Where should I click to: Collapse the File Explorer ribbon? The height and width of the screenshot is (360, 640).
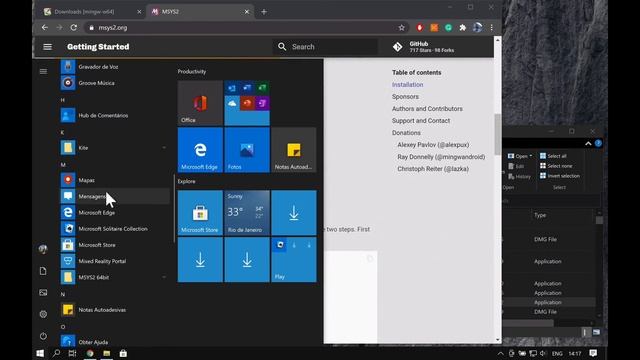pyautogui.click(x=588, y=143)
